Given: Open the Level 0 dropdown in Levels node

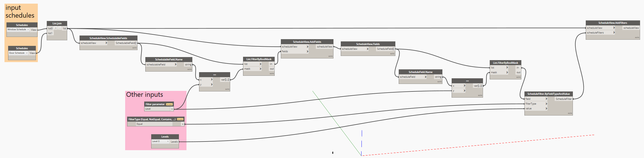Looking at the screenshot, I should coord(160,142).
